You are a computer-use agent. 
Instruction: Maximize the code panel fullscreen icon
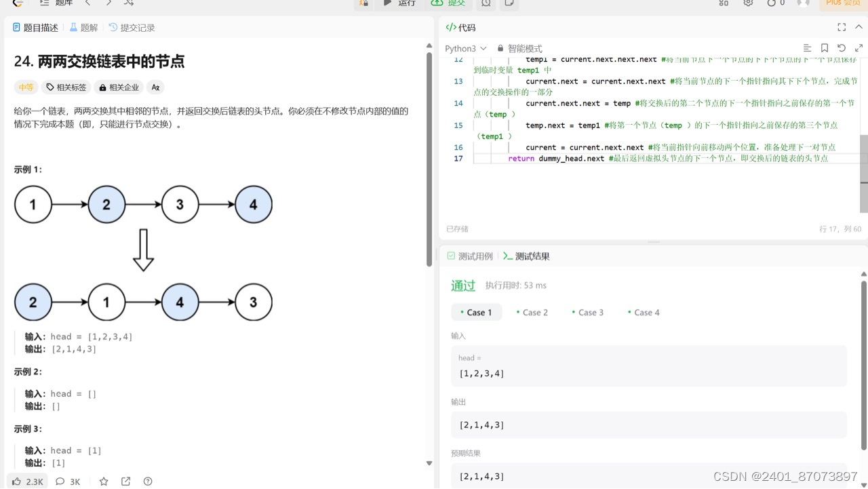pyautogui.click(x=842, y=27)
